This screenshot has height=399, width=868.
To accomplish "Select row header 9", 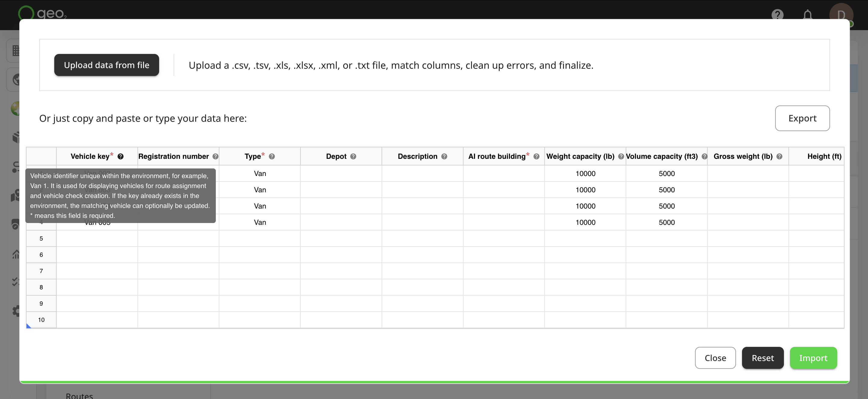I will pos(41,304).
